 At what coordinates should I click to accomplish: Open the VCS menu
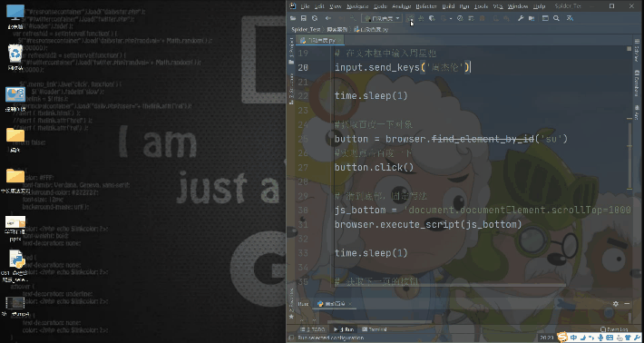point(498,6)
